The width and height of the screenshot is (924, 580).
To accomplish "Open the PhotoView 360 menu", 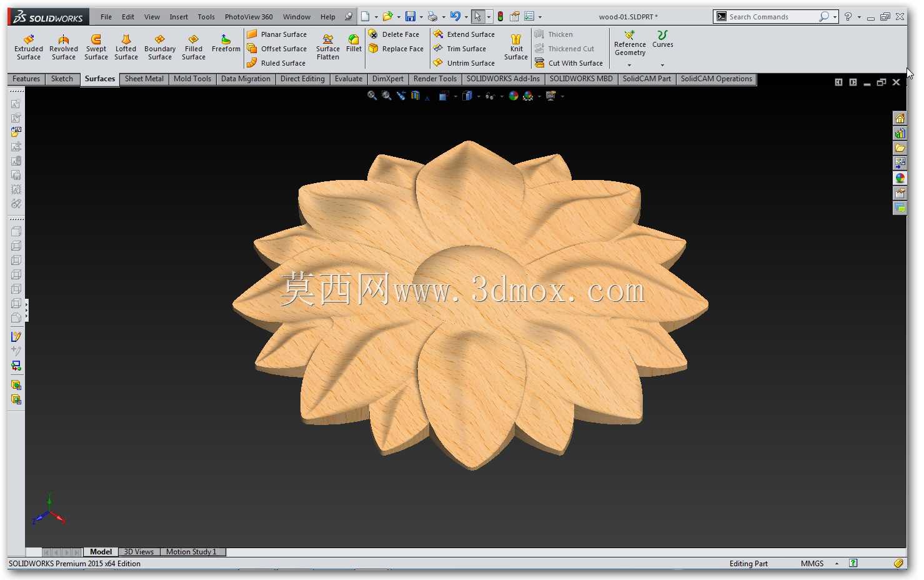I will click(x=249, y=17).
